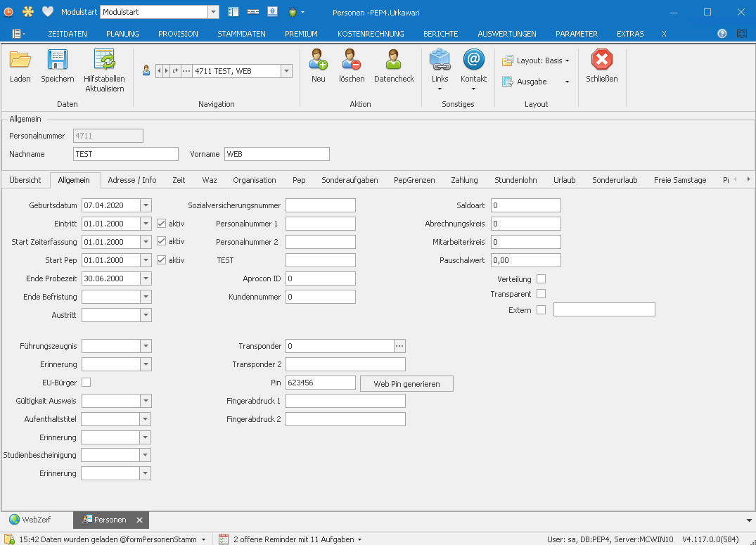Click the Laden folder icon
Image resolution: width=756 pixels, height=545 pixels.
click(x=20, y=60)
